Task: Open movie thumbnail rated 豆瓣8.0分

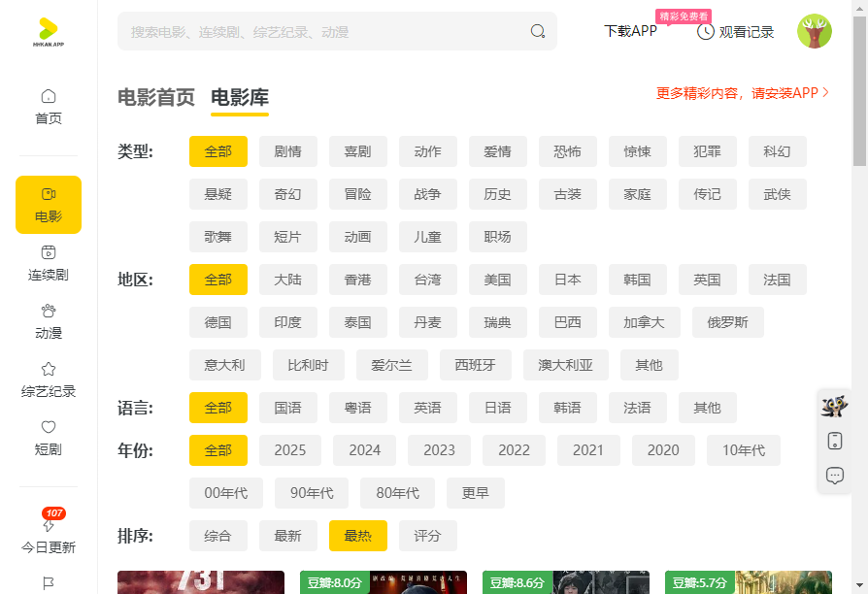Action: pos(384,582)
